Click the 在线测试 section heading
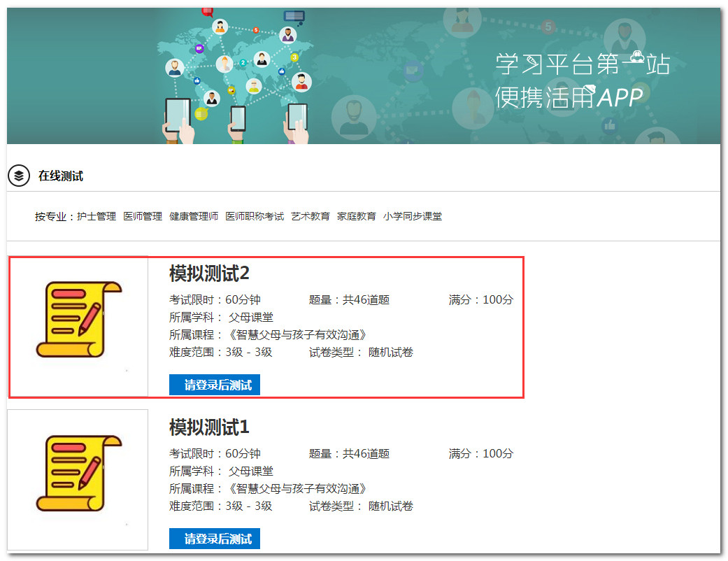The height and width of the screenshot is (561, 728). point(61,176)
